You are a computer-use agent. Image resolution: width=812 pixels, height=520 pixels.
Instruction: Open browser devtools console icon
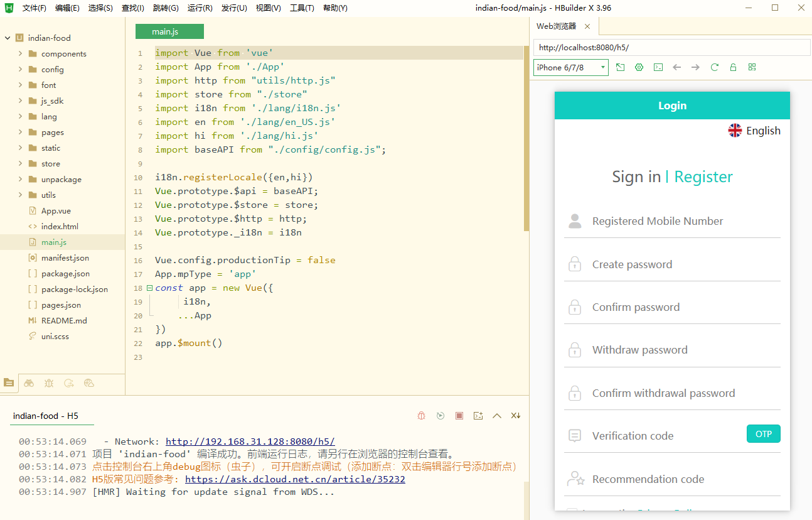pos(658,67)
